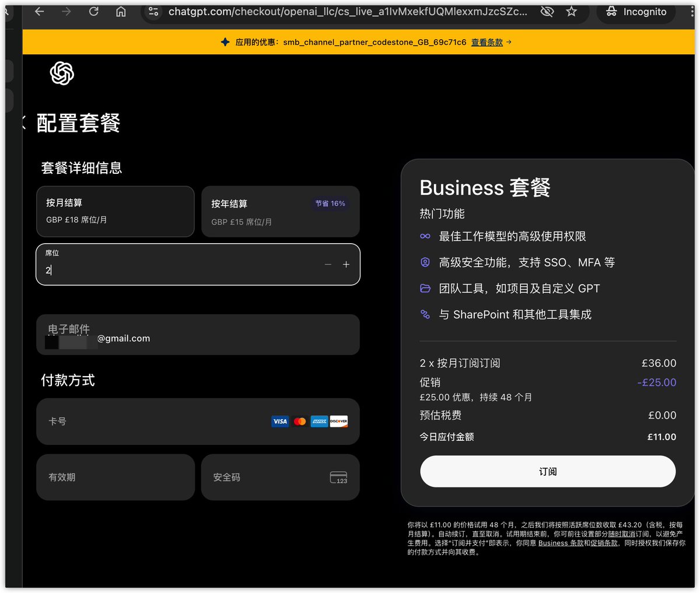Click the Incognito profile indicator
The height and width of the screenshot is (593, 700).
point(636,12)
